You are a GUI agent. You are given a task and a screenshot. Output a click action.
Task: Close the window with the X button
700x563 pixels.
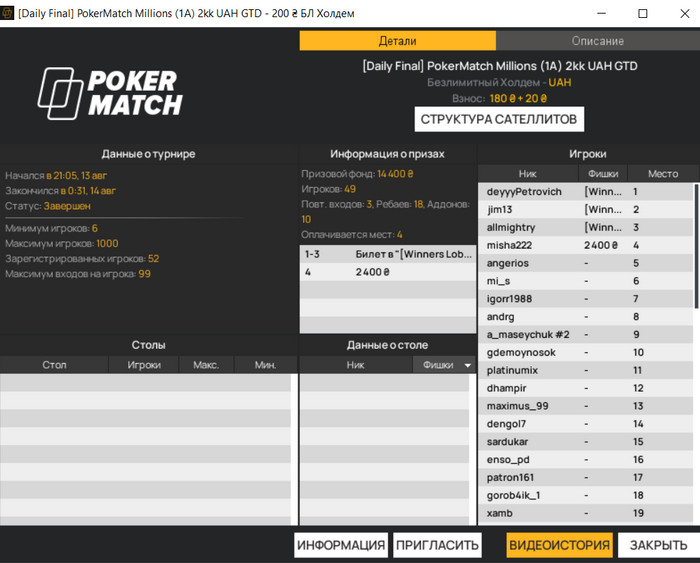685,13
